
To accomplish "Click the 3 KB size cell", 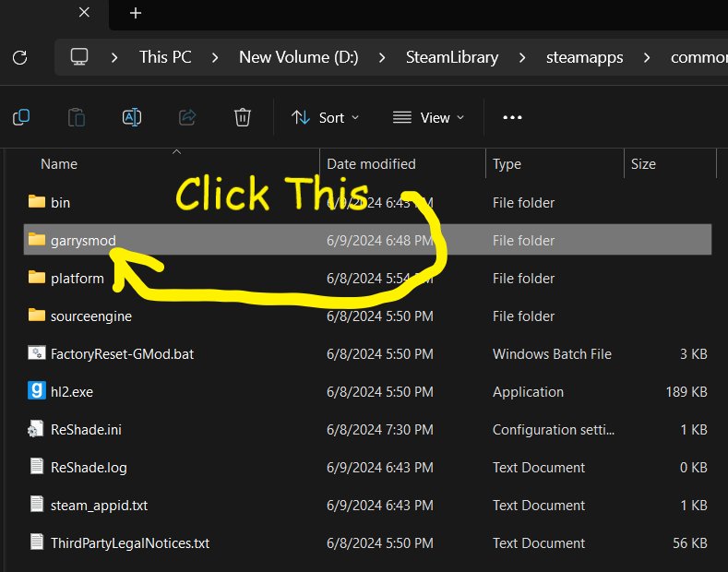I will tap(694, 354).
